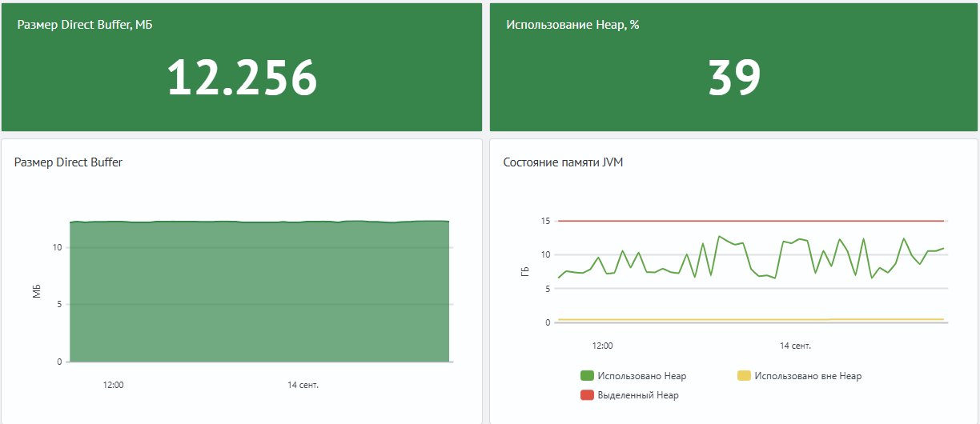Click '12:00' on JVM memory chart axis

click(x=602, y=346)
